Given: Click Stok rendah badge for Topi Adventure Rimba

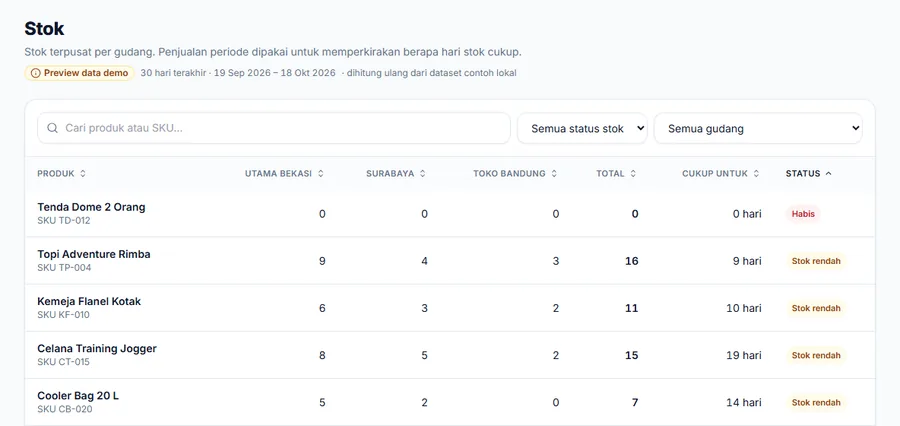Looking at the screenshot, I should point(816,261).
